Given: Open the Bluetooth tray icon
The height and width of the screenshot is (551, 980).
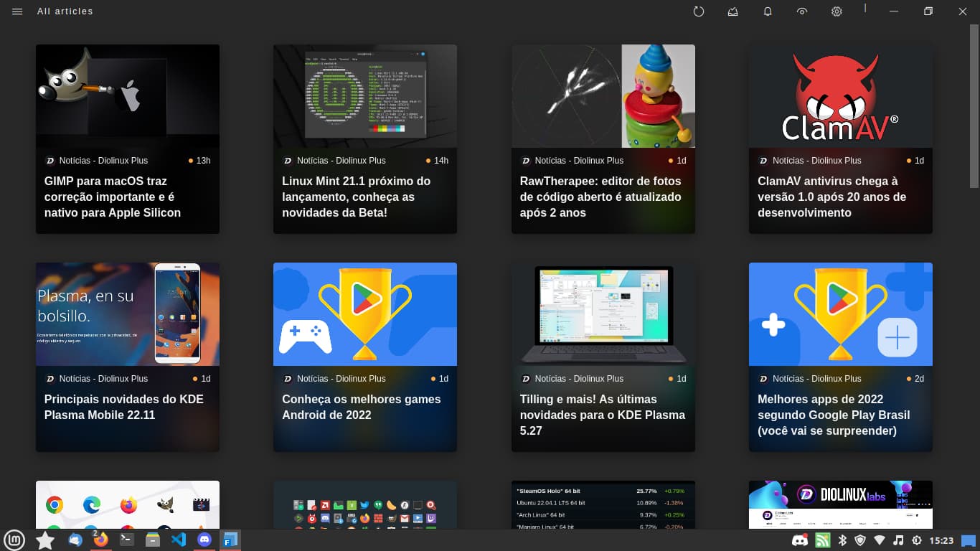Looking at the screenshot, I should tap(843, 540).
